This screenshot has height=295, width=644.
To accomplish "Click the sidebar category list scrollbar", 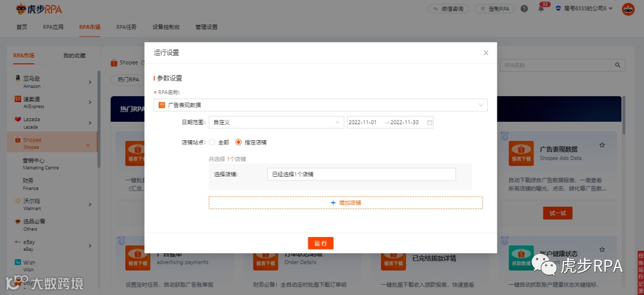I will click(x=98, y=119).
